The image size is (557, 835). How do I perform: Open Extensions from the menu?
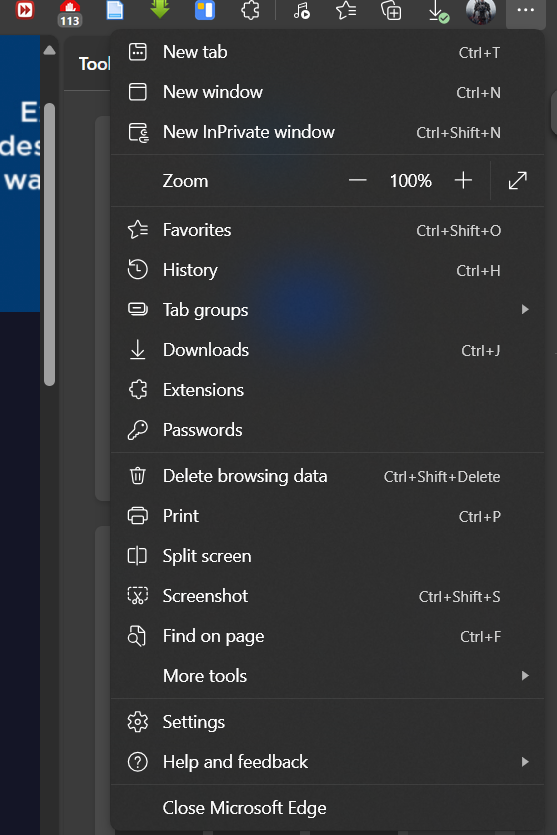click(327, 390)
